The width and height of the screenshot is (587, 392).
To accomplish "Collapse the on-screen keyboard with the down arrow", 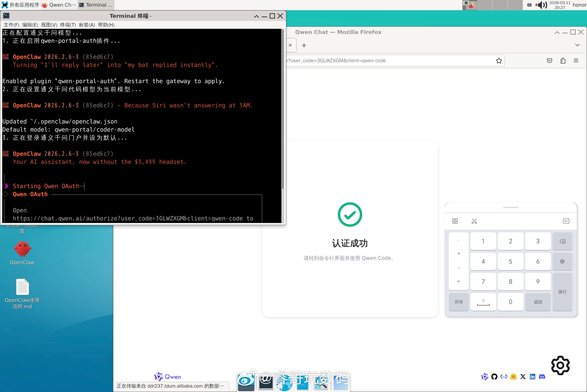I will (x=566, y=221).
